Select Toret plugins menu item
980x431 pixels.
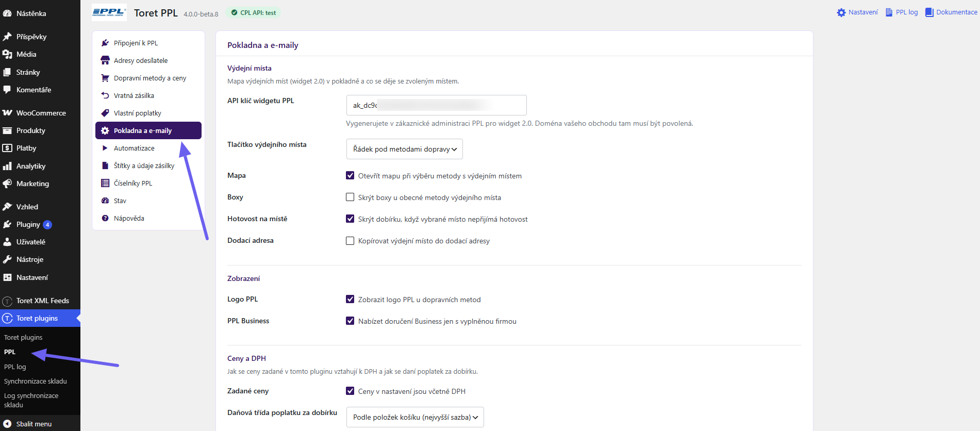click(x=40, y=318)
